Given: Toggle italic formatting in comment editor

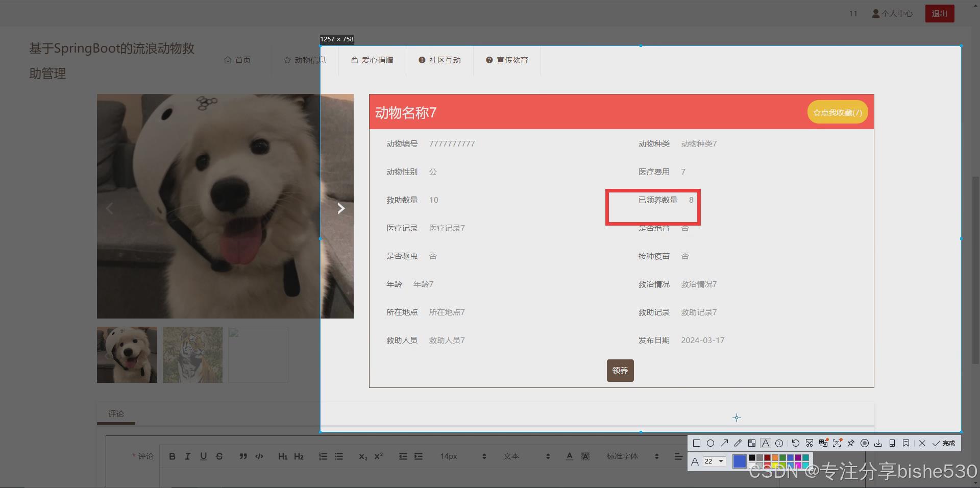Looking at the screenshot, I should (x=187, y=456).
